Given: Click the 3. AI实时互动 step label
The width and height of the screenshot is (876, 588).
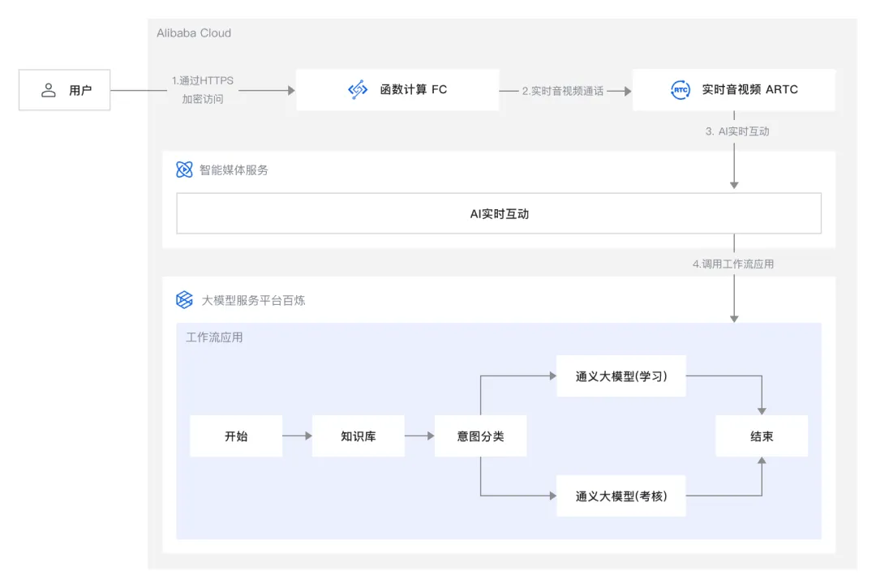Looking at the screenshot, I should pyautogui.click(x=737, y=131).
